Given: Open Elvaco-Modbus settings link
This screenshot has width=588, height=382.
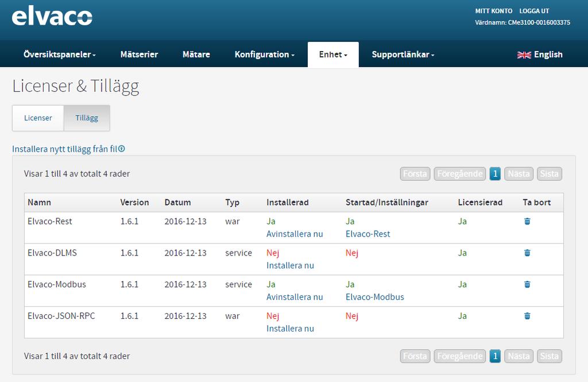Looking at the screenshot, I should [x=374, y=297].
